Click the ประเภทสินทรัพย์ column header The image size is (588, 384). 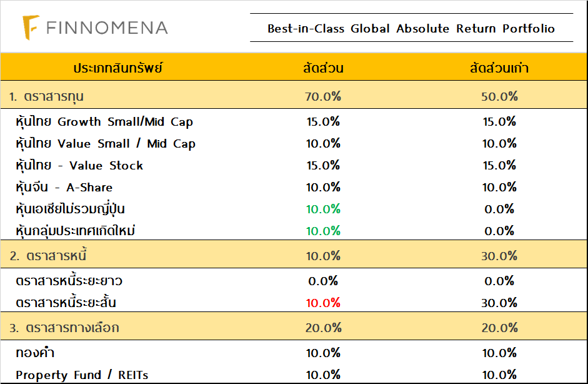(118, 68)
